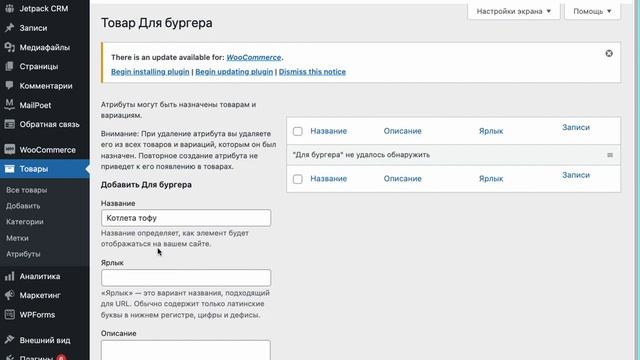Viewport: 640px width, 360px height.
Task: Open Jetpack CRM icon in sidebar
Action: coord(9,8)
